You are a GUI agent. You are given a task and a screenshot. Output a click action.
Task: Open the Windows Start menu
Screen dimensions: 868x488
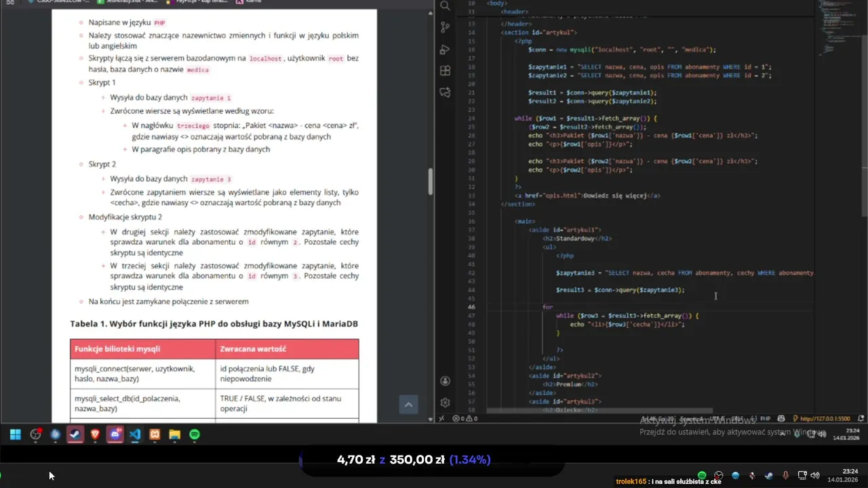pos(15,434)
